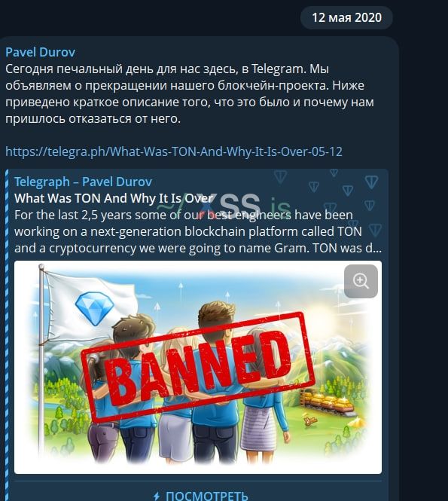Viewport: 448px width, 501px height.
Task: Click the blue diamond on the white flag
Action: pos(95,308)
